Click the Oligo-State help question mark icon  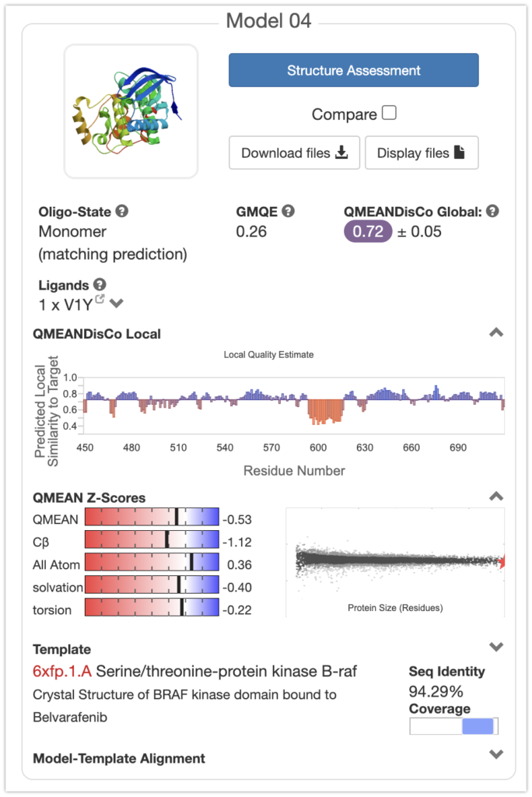(122, 211)
